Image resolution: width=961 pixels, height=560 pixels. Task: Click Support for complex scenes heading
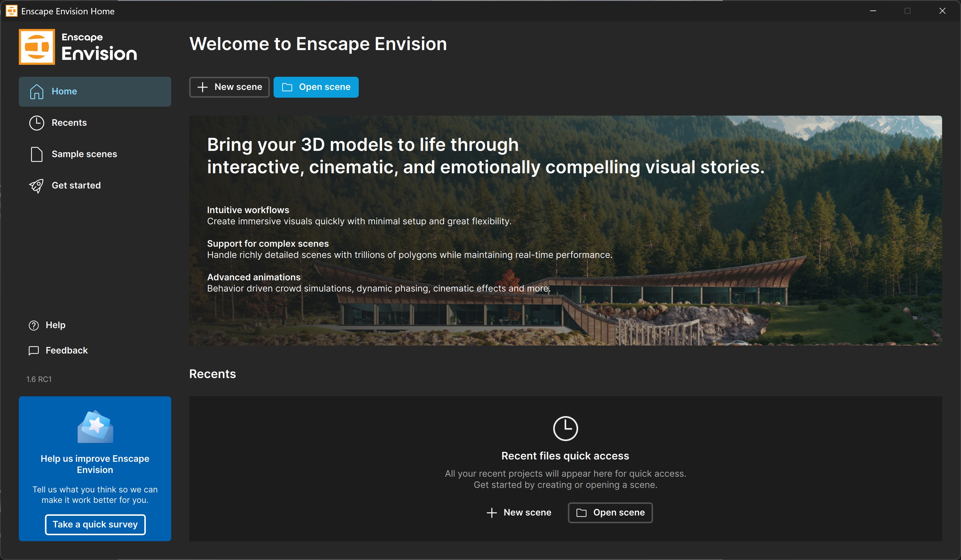click(268, 244)
